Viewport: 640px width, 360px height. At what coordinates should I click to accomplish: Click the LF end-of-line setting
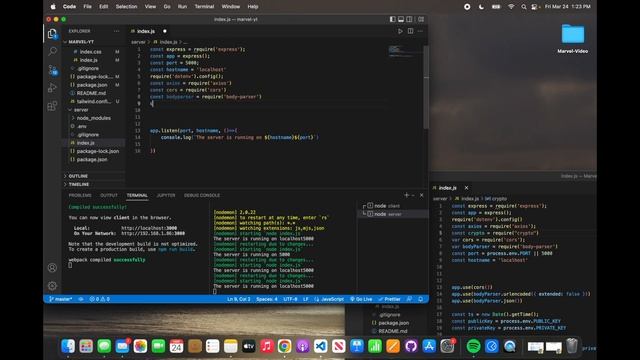tap(306, 299)
